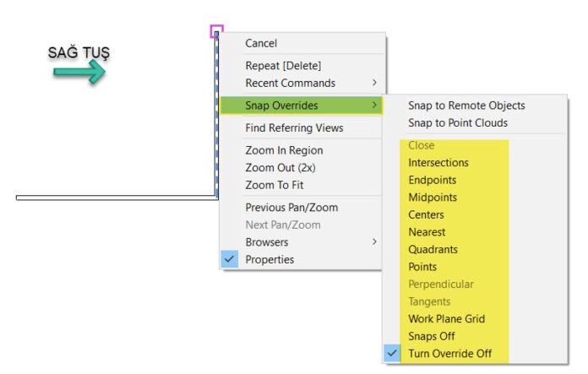This screenshot has width=588, height=374.
Task: Pick the Midpoints snap override
Action: click(433, 197)
